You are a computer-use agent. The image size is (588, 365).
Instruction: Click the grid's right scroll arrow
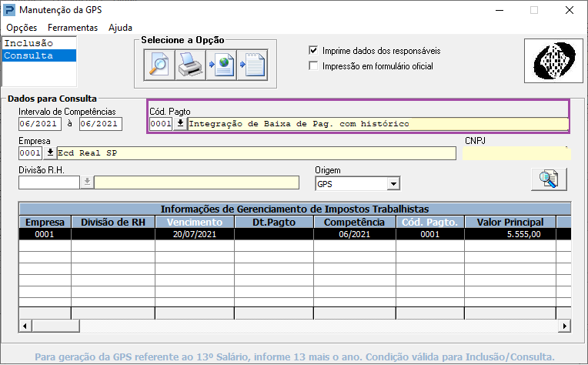564,326
